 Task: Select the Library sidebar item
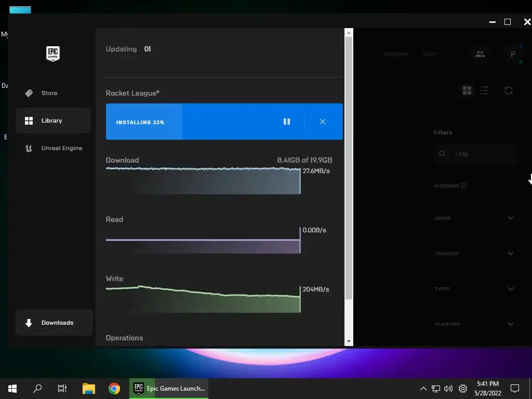tap(53, 121)
